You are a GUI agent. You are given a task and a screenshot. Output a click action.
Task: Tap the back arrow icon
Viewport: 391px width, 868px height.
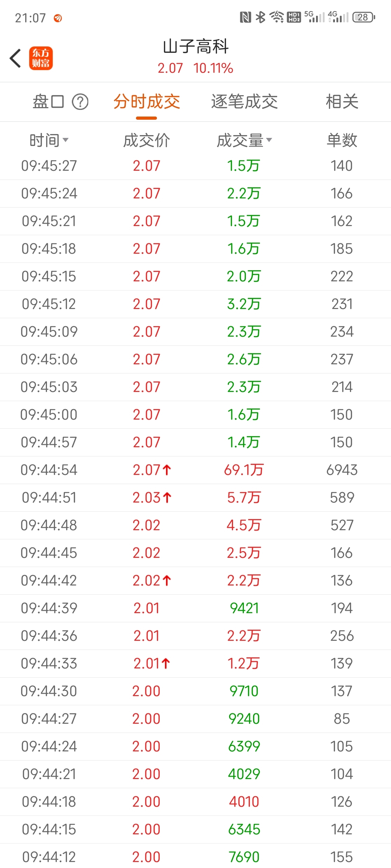[15, 58]
